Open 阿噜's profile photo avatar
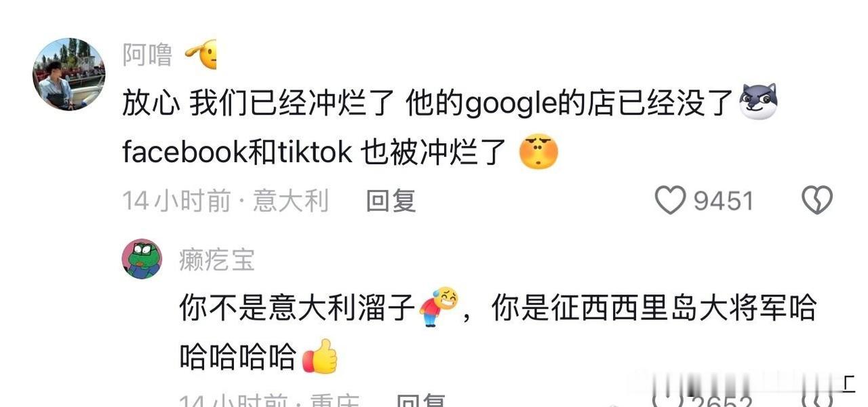 69,74
